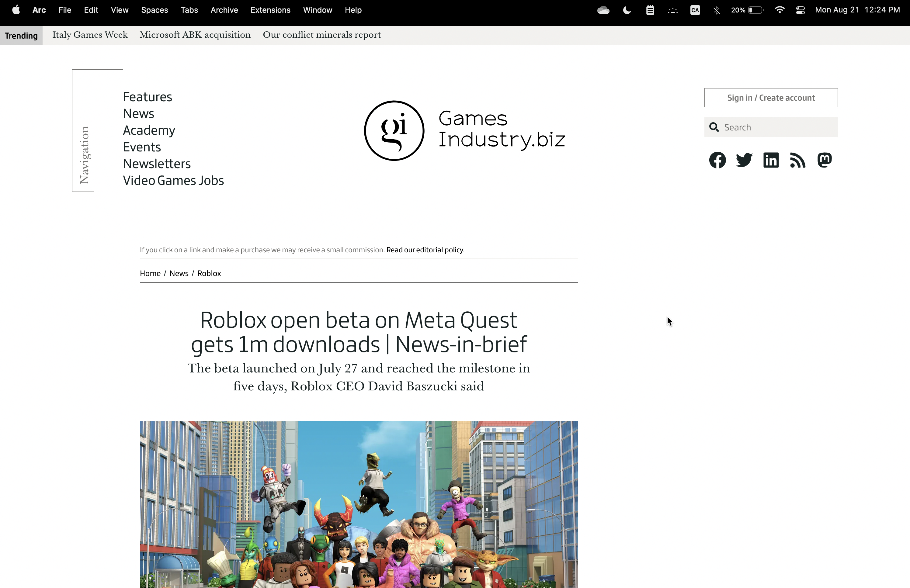
Task: Click the search magnifier icon
Action: point(714,127)
